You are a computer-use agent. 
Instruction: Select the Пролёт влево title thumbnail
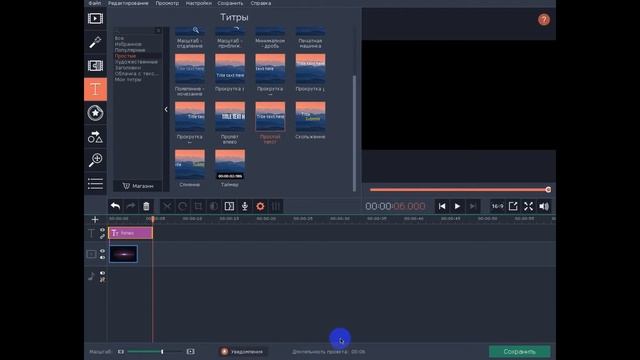point(230,116)
